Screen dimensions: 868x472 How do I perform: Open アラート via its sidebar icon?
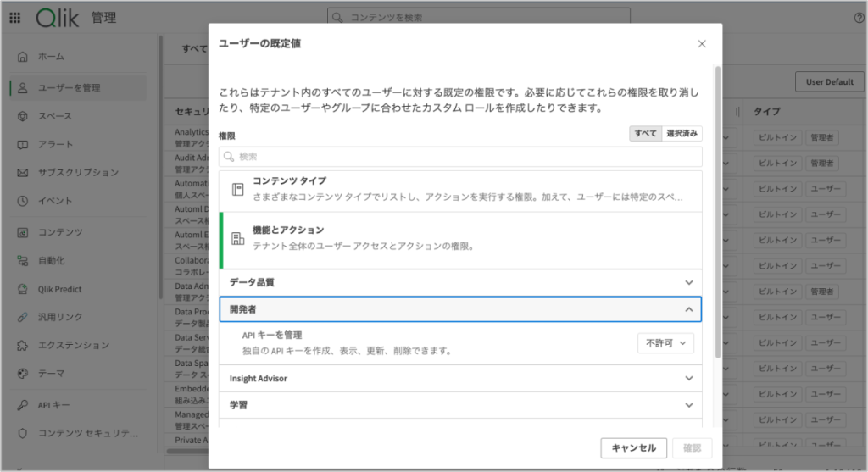pos(23,145)
